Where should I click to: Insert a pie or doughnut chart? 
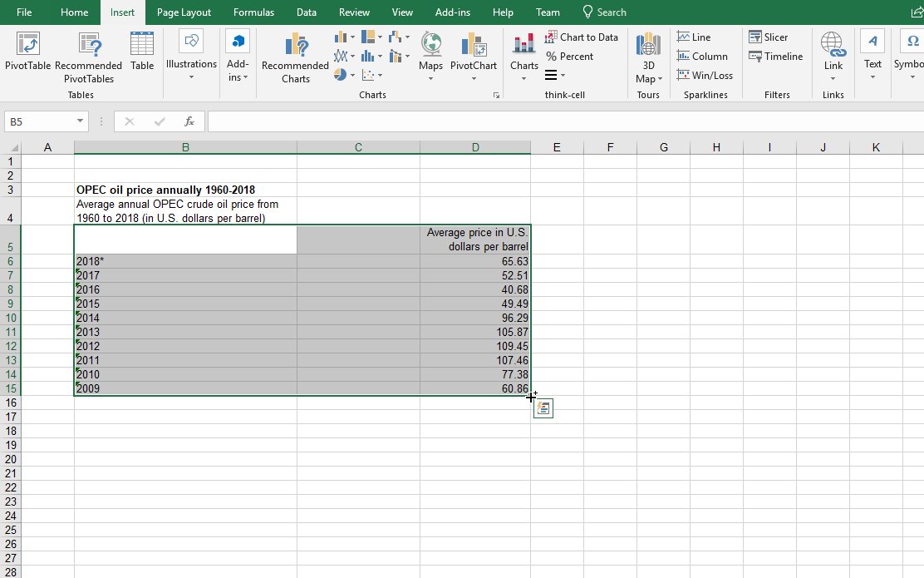tap(341, 75)
